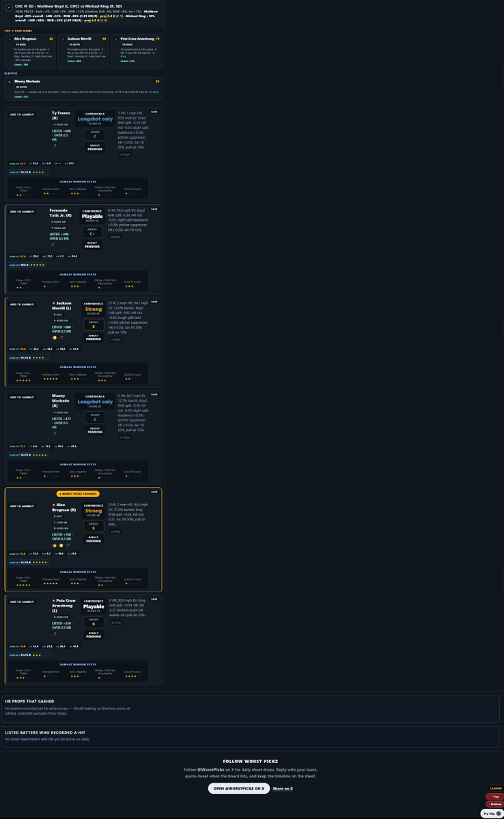The image size is (504, 819).
Task: Click Manny Machado contact star rating pill
Action: [28, 455]
